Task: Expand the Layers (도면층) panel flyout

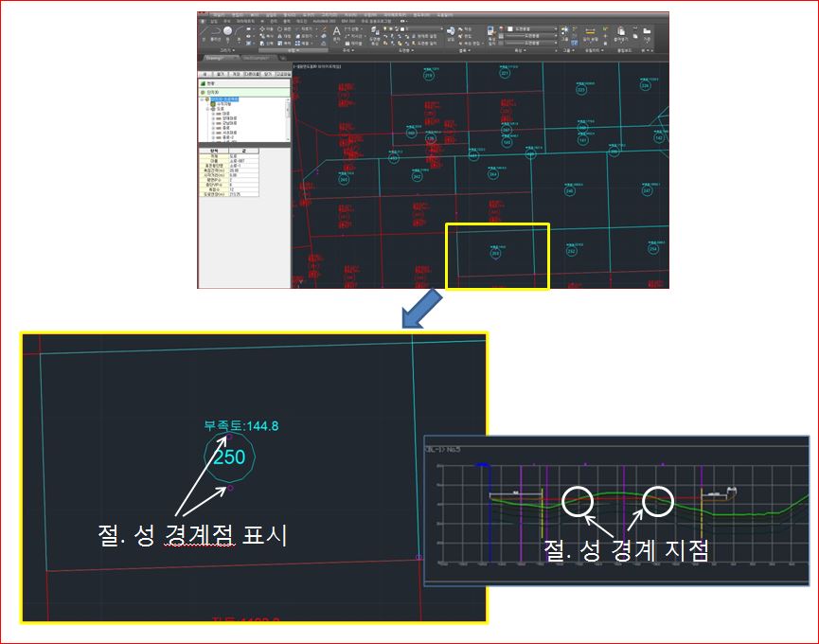Action: (x=405, y=50)
